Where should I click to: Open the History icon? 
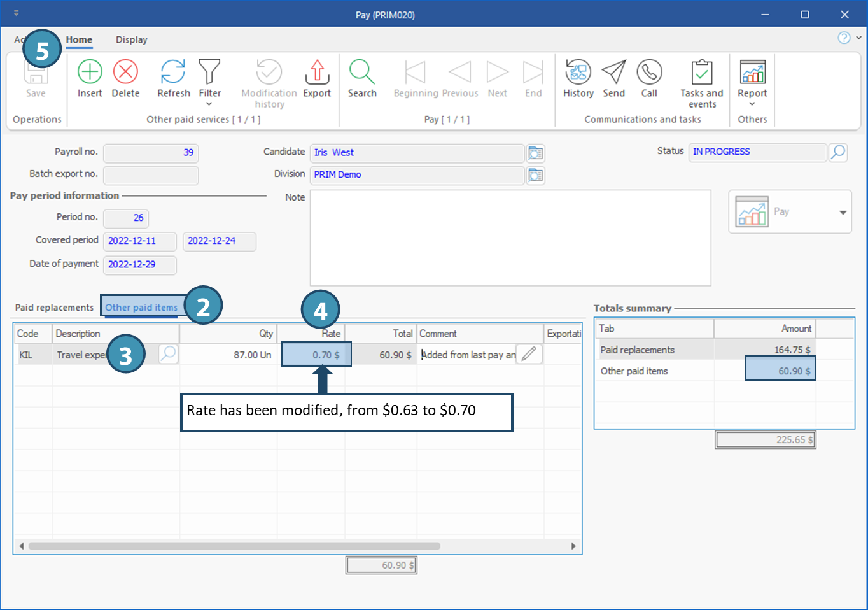[x=578, y=72]
